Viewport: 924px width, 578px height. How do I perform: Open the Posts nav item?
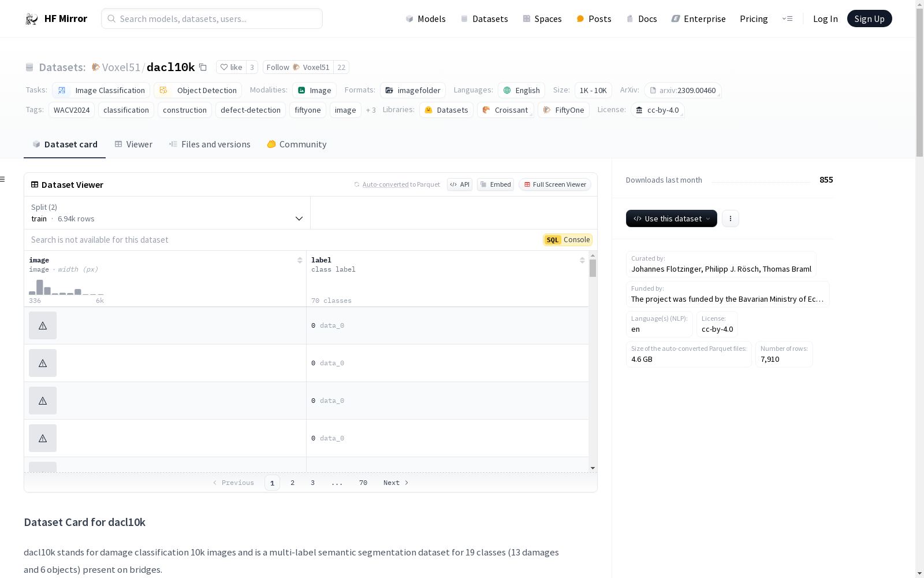point(594,18)
